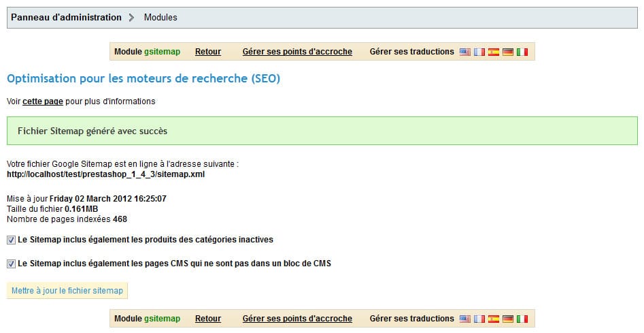Image resolution: width=644 pixels, height=333 pixels.
Task: Click the SEO optimisation page heading
Action: point(143,78)
